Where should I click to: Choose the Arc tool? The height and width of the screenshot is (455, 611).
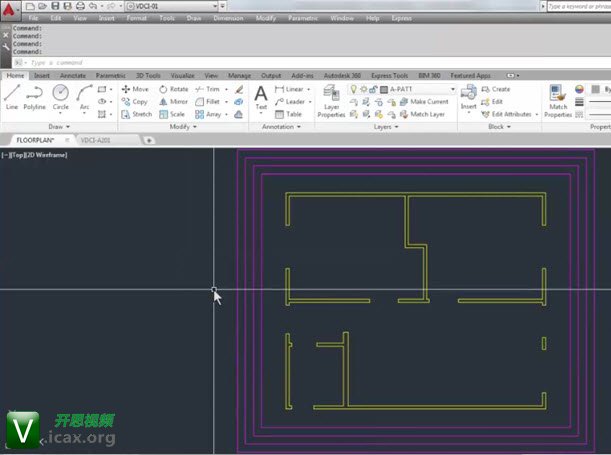point(84,95)
